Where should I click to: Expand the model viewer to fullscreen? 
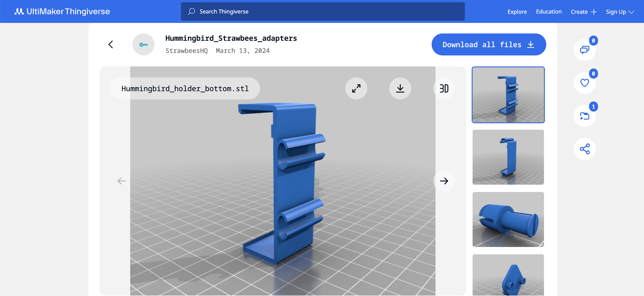point(356,88)
